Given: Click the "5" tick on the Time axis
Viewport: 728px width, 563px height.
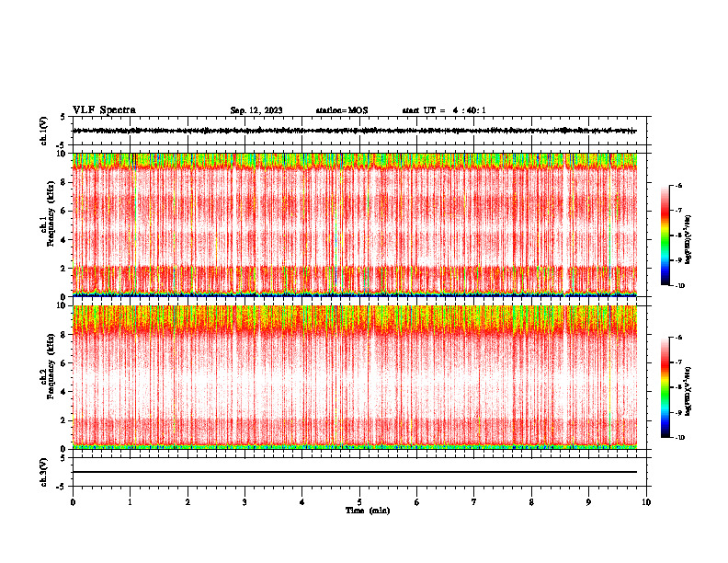Looking at the screenshot, I should point(359,502).
